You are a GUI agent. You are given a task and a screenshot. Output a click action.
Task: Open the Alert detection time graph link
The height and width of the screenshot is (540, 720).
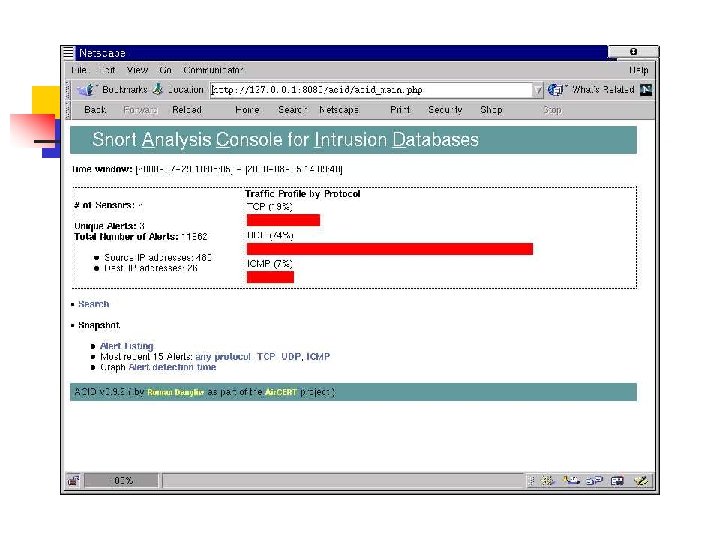pyautogui.click(x=172, y=367)
